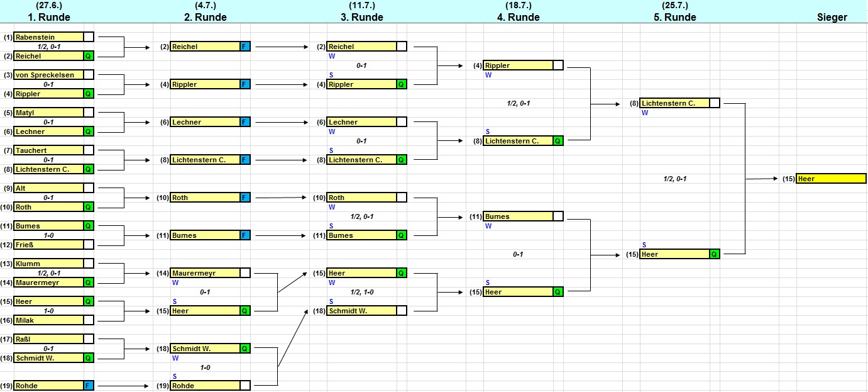Click empty box beside Lichtenstern C. in 5. Runde
Viewport: 868px width, 392px height.
715,103
